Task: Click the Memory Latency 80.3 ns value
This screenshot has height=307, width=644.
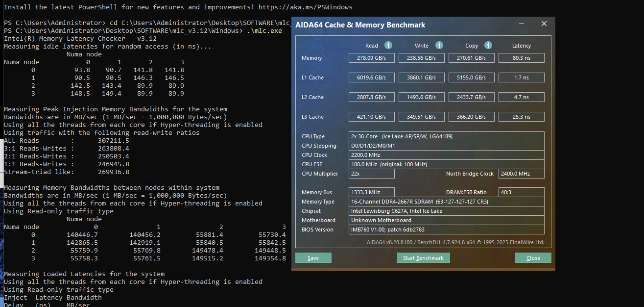Action: click(521, 58)
